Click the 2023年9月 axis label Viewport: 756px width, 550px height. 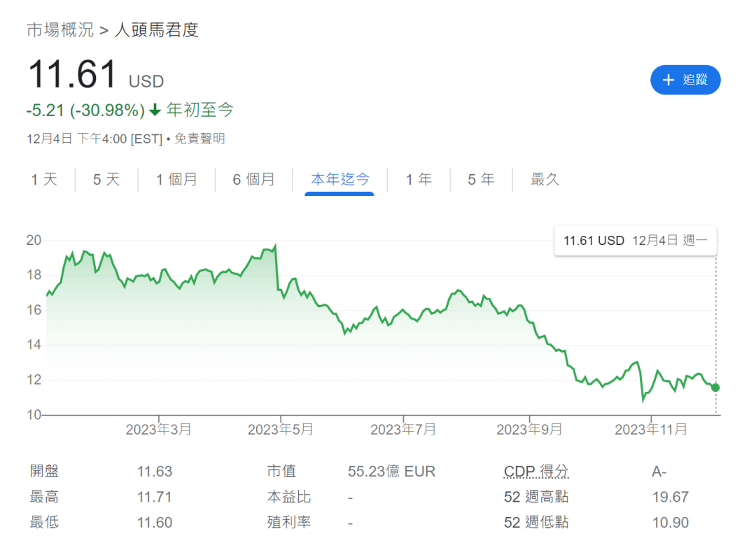pyautogui.click(x=528, y=430)
